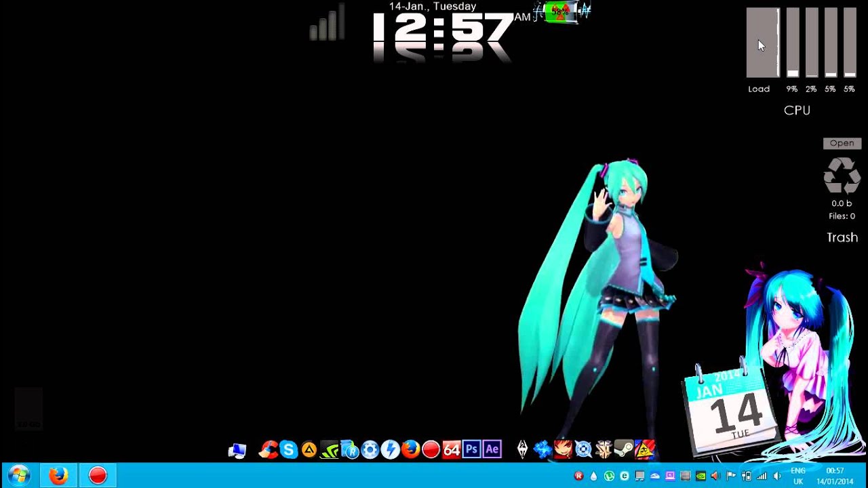Open AIMP player dock icon
This screenshot has height=488, width=868.
pos(309,449)
